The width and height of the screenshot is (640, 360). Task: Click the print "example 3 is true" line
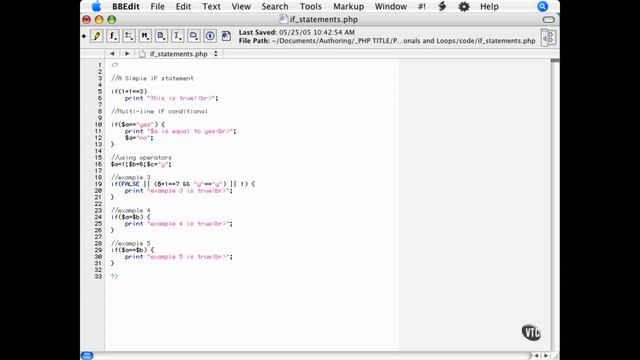point(178,191)
